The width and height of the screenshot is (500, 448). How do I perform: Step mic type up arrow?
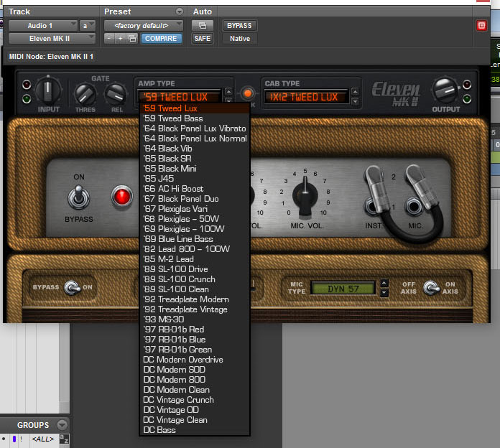coord(384,284)
